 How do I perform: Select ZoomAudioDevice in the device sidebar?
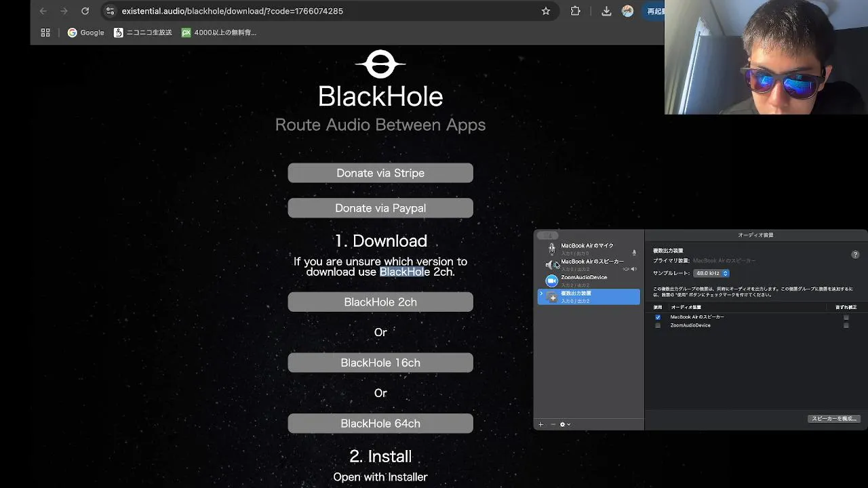click(589, 281)
